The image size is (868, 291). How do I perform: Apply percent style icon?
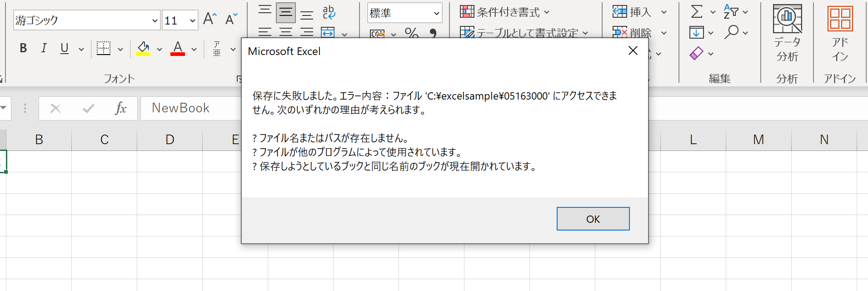(x=412, y=33)
